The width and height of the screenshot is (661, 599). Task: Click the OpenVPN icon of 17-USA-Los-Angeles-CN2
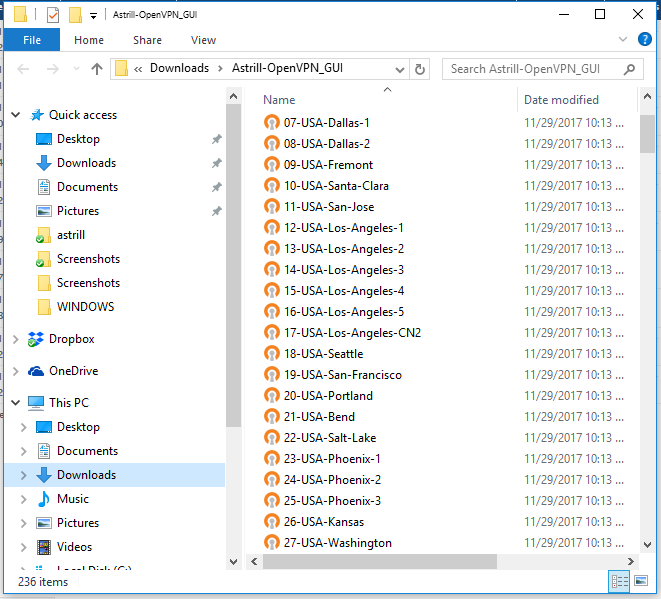[x=272, y=333]
